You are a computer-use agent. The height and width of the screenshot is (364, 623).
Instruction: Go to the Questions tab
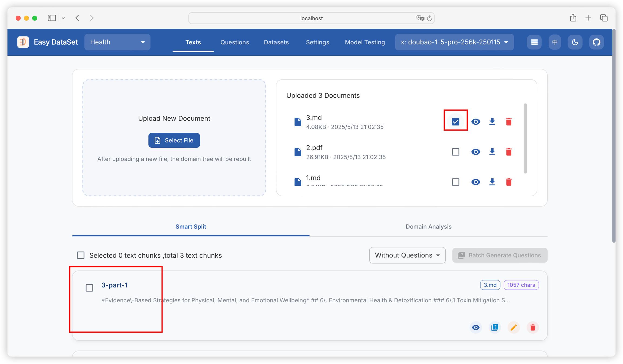tap(234, 42)
